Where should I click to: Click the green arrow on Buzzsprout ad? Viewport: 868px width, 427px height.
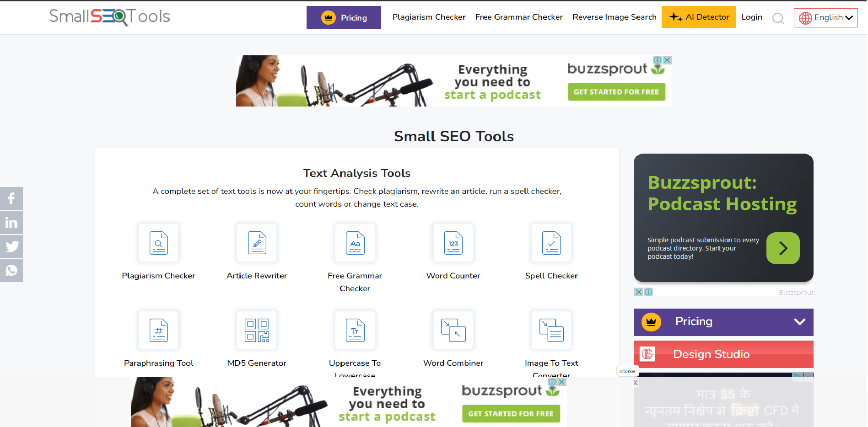pyautogui.click(x=783, y=248)
